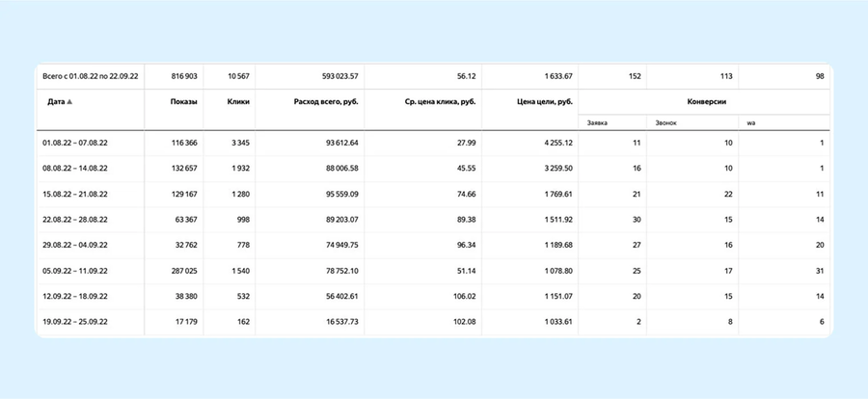The height and width of the screenshot is (399, 868).
Task: Click Заявка cell with value 27
Action: pyautogui.click(x=637, y=245)
